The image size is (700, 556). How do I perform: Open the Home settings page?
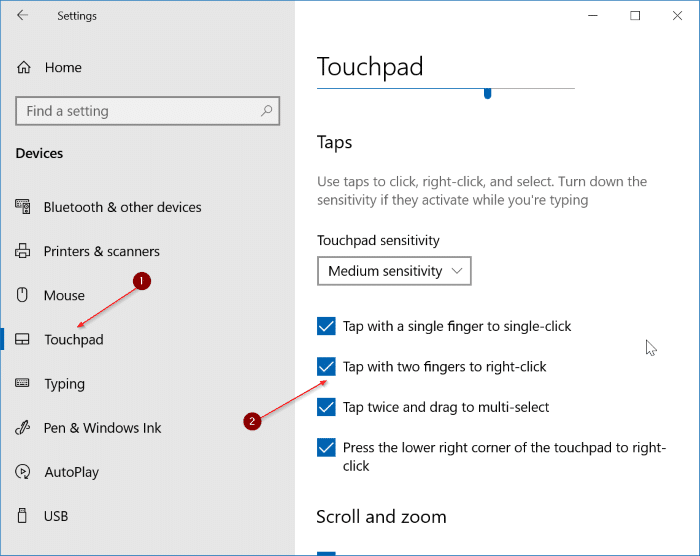click(63, 67)
